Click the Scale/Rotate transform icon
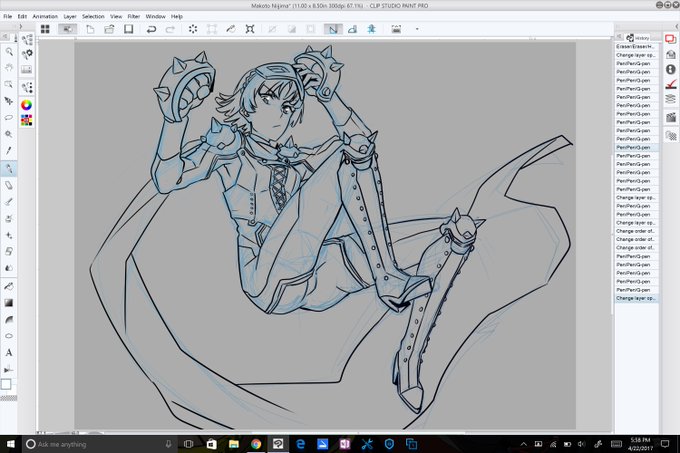Viewport: 680px width, 453px height. (x=212, y=29)
